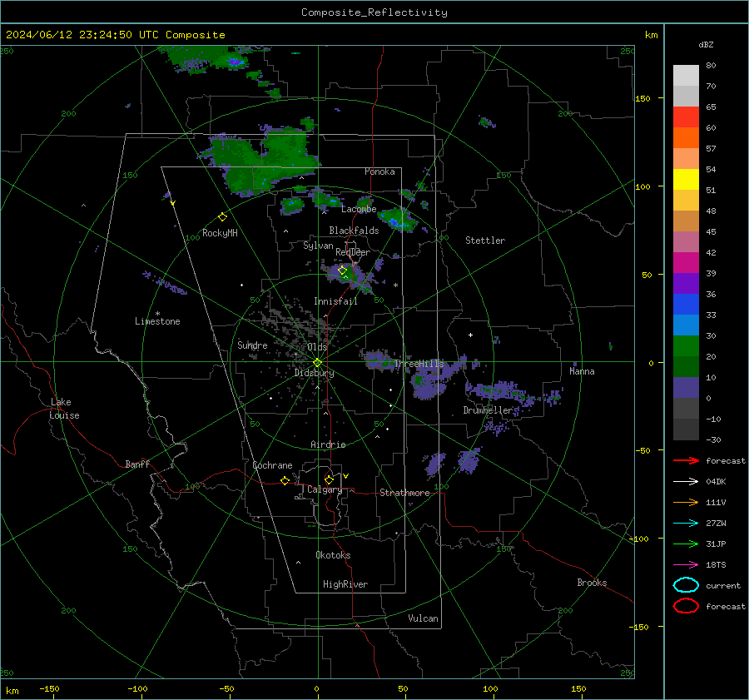Click the Hanna city label
Image resolution: width=749 pixels, height=700 pixels.
(x=582, y=371)
